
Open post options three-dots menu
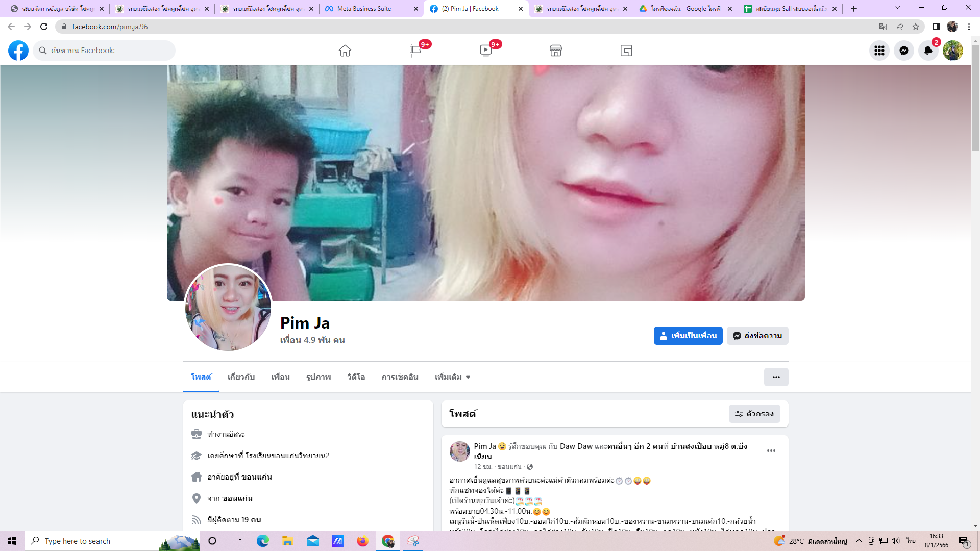(771, 450)
